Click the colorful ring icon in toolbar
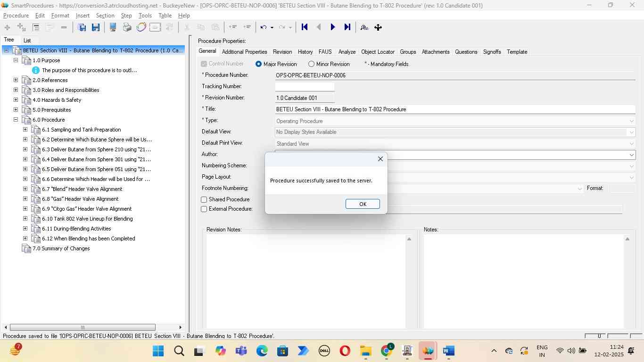The height and width of the screenshot is (362, 644). click(x=141, y=27)
